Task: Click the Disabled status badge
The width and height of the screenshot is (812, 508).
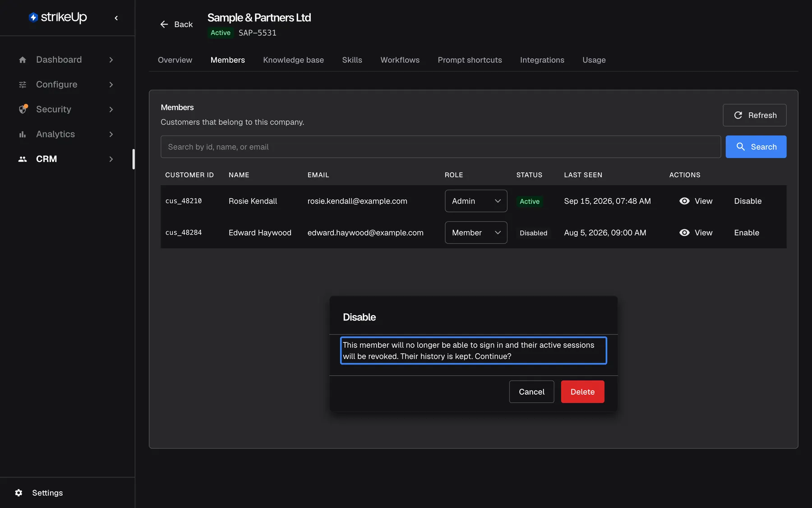Action: pos(534,233)
